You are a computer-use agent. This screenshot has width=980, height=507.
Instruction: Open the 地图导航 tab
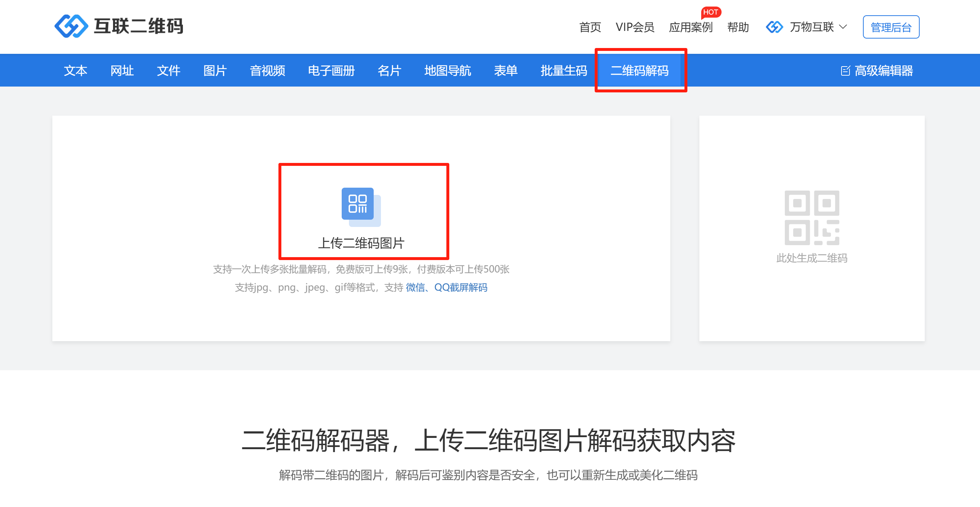pyautogui.click(x=447, y=71)
